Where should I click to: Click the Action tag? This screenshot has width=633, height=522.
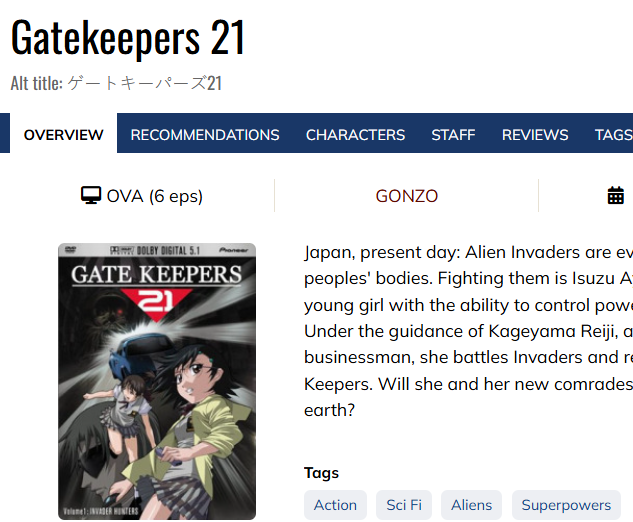(335, 505)
